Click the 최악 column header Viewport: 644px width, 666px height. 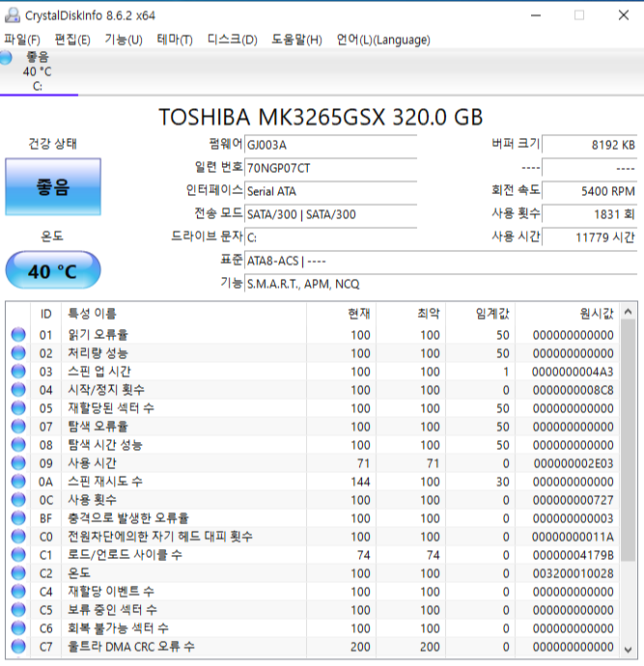[x=410, y=314]
